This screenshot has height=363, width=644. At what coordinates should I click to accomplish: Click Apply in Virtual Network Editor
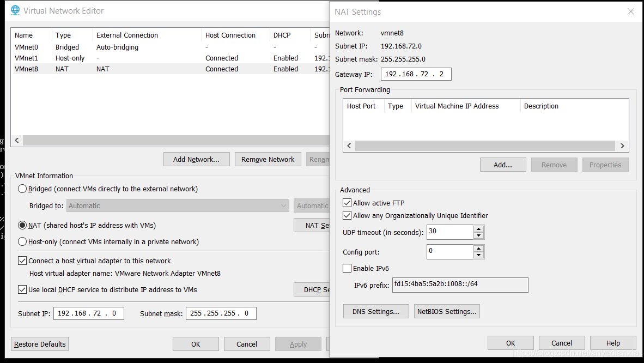[x=298, y=344]
